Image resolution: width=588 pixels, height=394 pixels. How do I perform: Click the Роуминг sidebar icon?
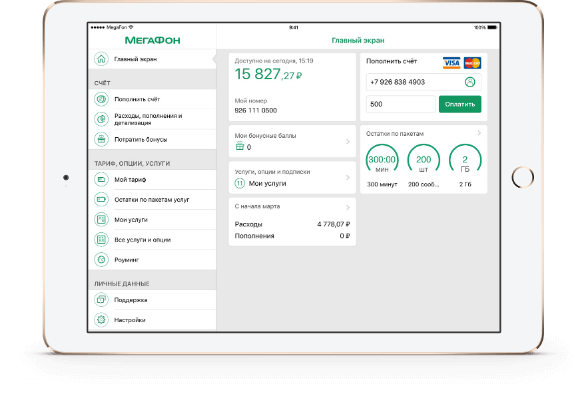tap(101, 259)
